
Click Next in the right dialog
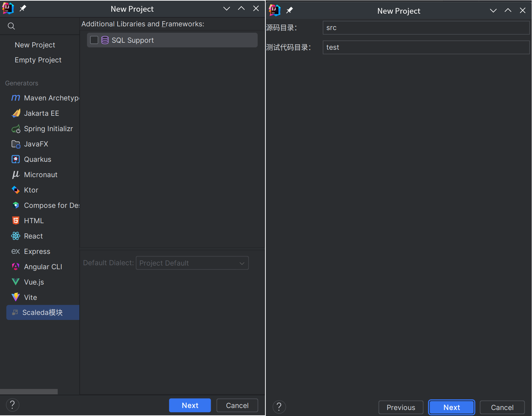coord(452,407)
